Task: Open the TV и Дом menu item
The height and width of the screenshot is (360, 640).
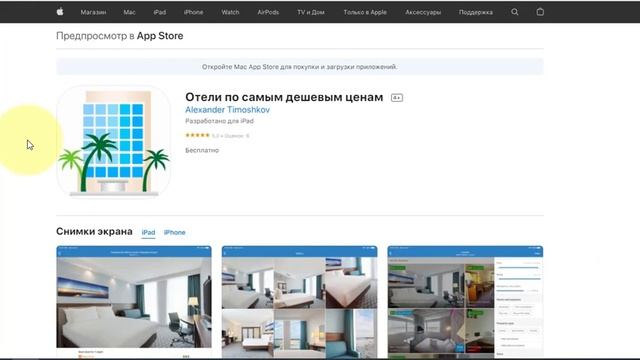Action: click(x=311, y=12)
